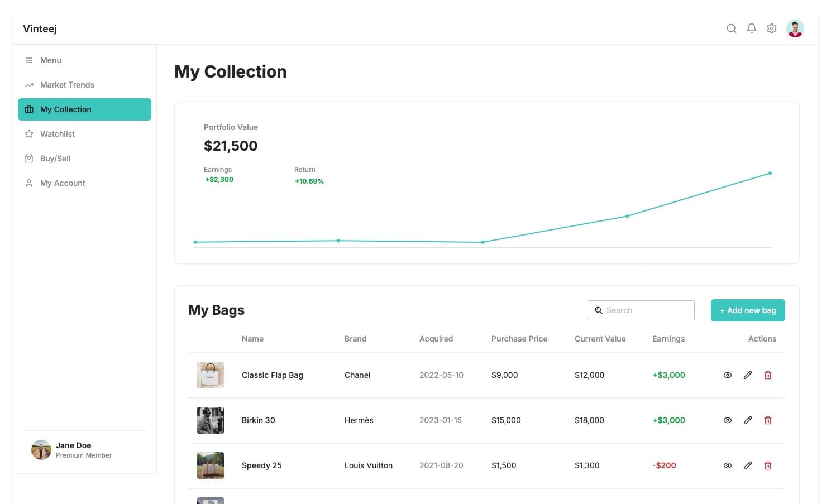View Speedy 25 details eye icon
This screenshot has height=504, width=831.
(x=728, y=465)
